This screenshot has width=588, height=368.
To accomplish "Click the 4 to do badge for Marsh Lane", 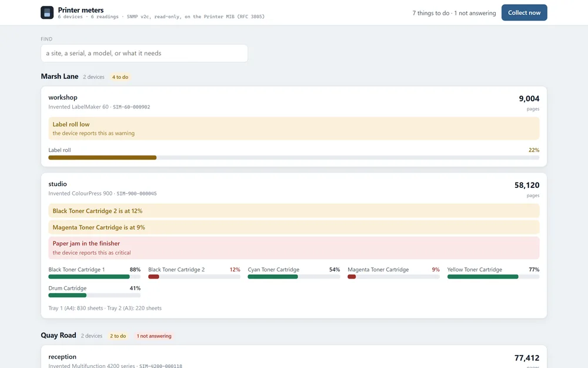I will point(120,77).
